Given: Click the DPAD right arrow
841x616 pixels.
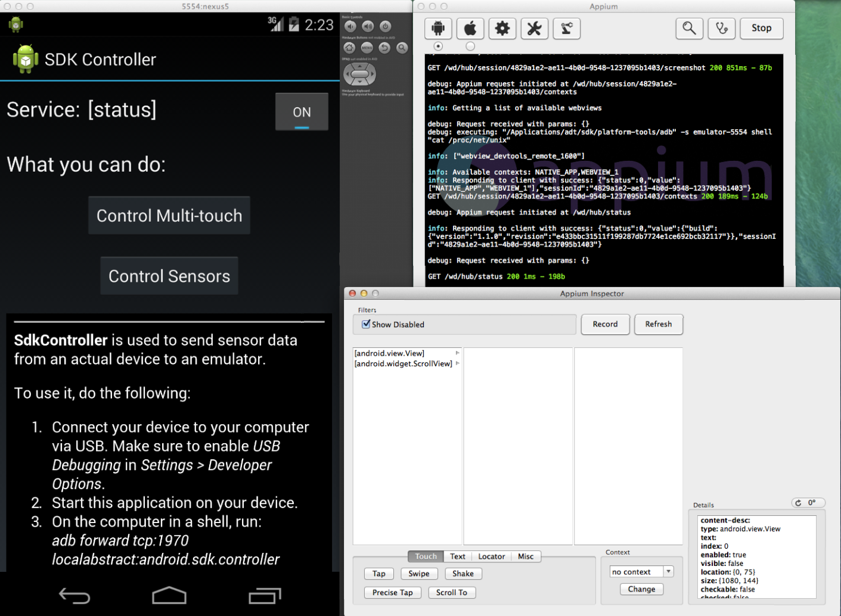Looking at the screenshot, I should point(371,74).
